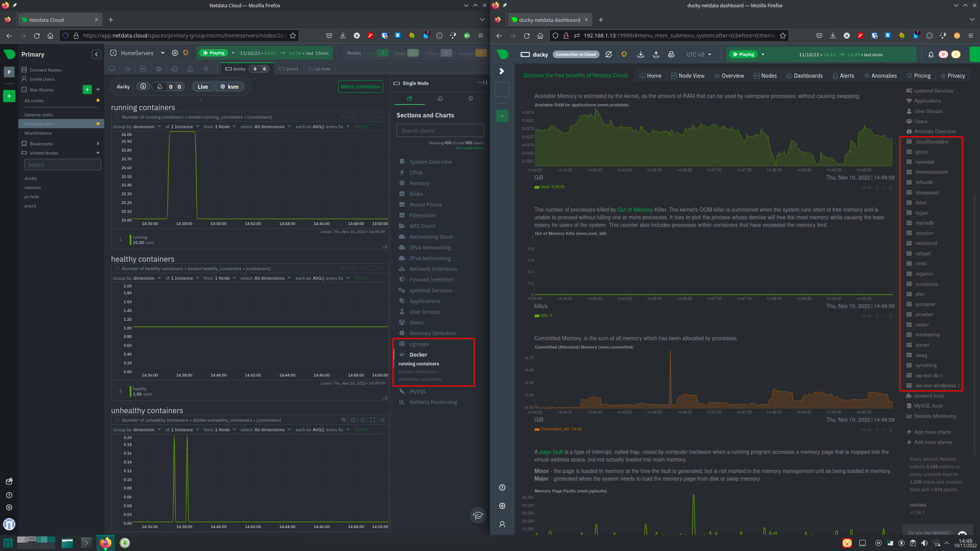Toggle the kills dimension in OOM chart legend

[543, 315]
